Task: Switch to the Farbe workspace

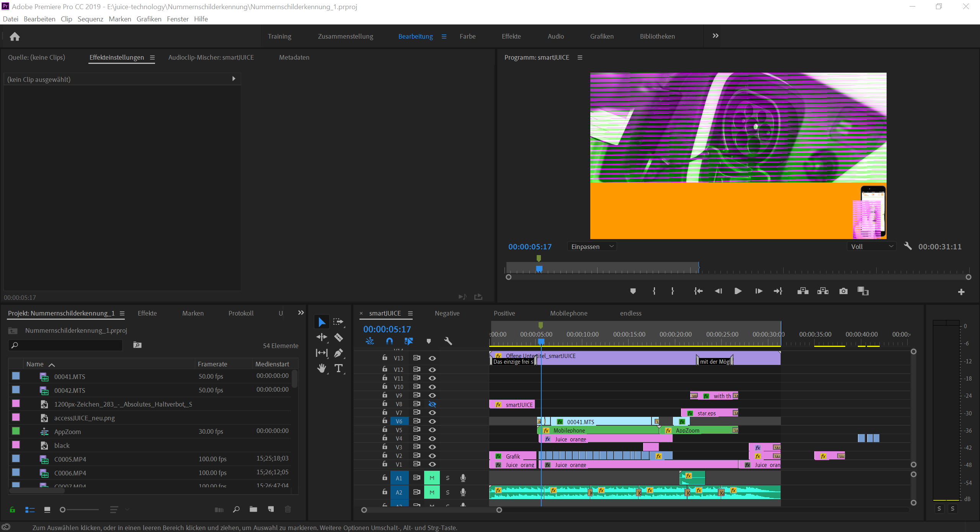Action: 467,36
